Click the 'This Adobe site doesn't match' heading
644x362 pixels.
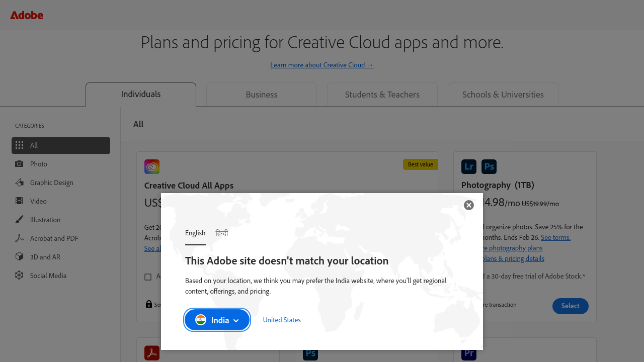click(x=287, y=261)
